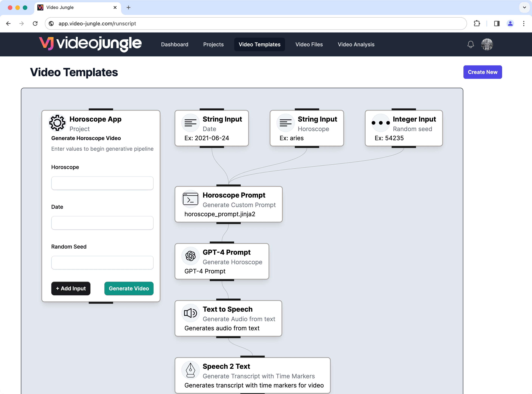Click the Horoscope String Input text icon
532x394 pixels.
(286, 123)
